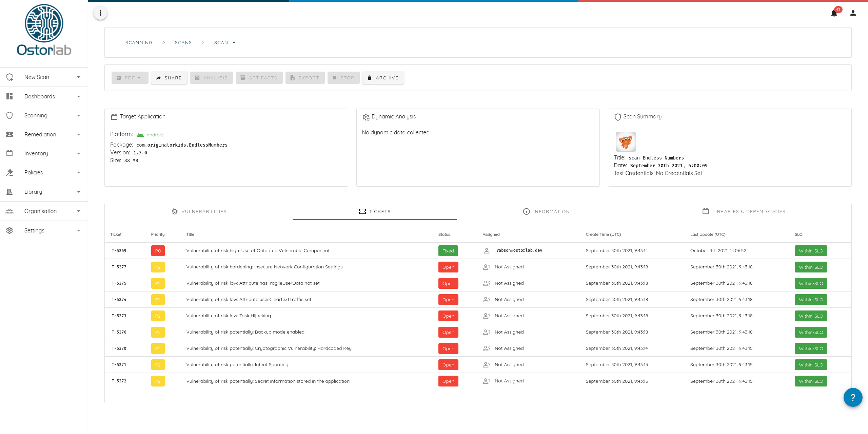Click the ANALYSIS button

pyautogui.click(x=211, y=78)
